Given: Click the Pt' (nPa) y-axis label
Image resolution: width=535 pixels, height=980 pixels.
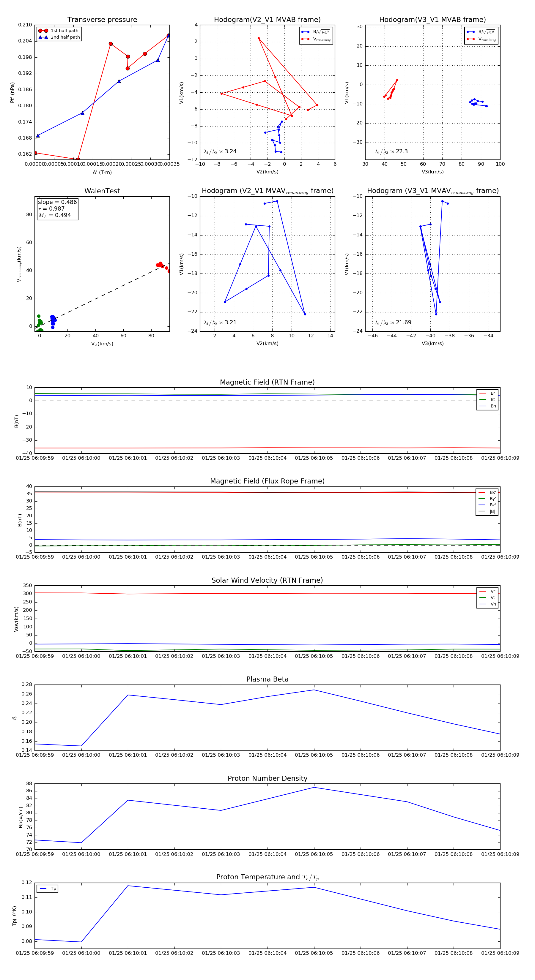Looking at the screenshot, I should (12, 92).
